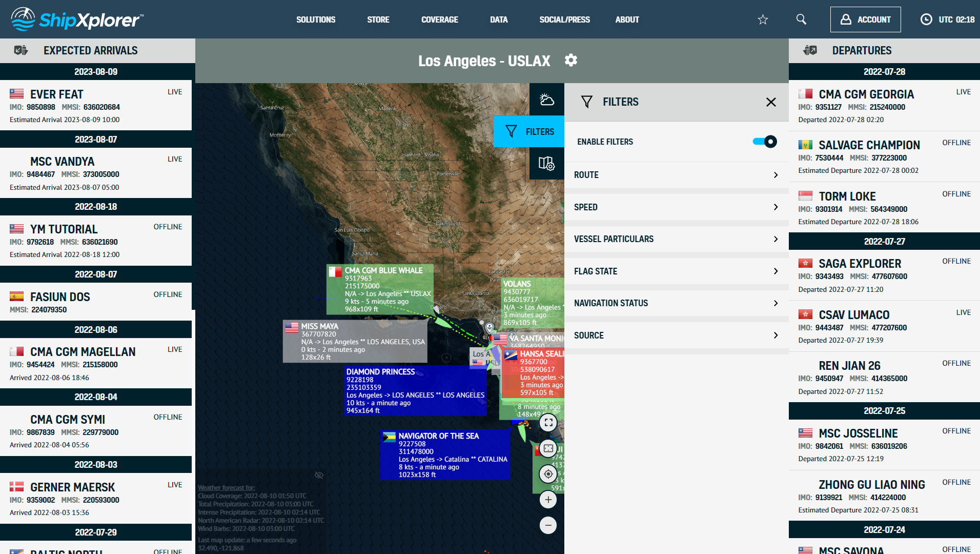The width and height of the screenshot is (980, 554).
Task: Click the port settings gear icon
Action: (570, 61)
